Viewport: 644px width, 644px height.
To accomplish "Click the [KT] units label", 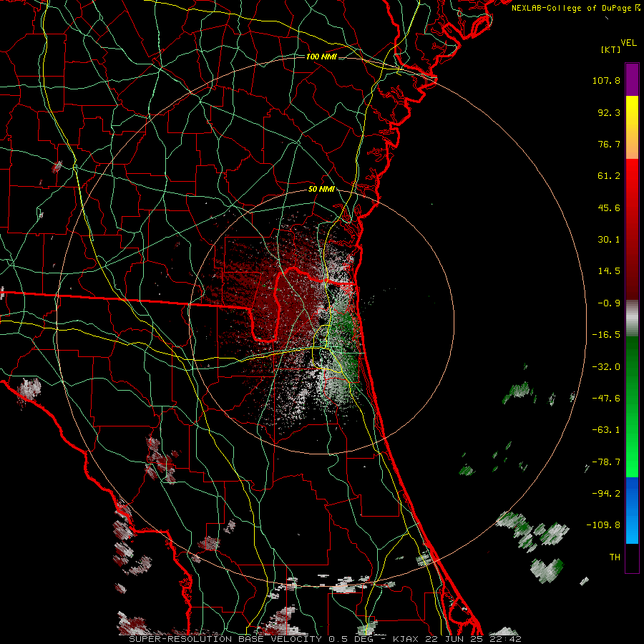I will tap(610, 49).
